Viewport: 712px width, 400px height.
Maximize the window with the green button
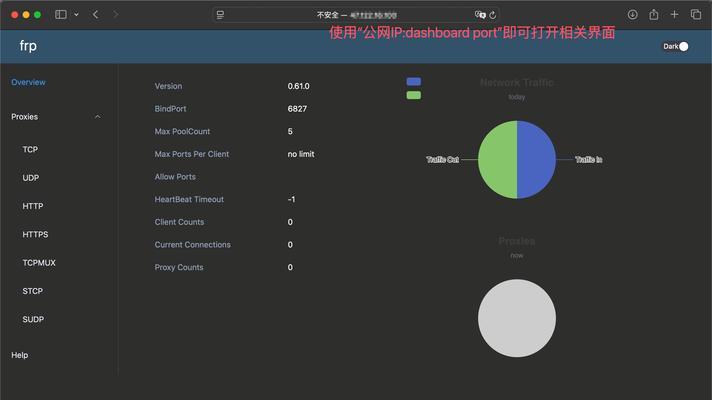point(37,15)
